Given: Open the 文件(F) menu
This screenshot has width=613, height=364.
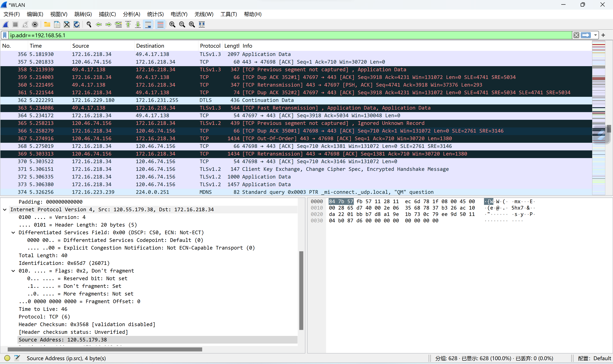Looking at the screenshot, I should point(11,14).
